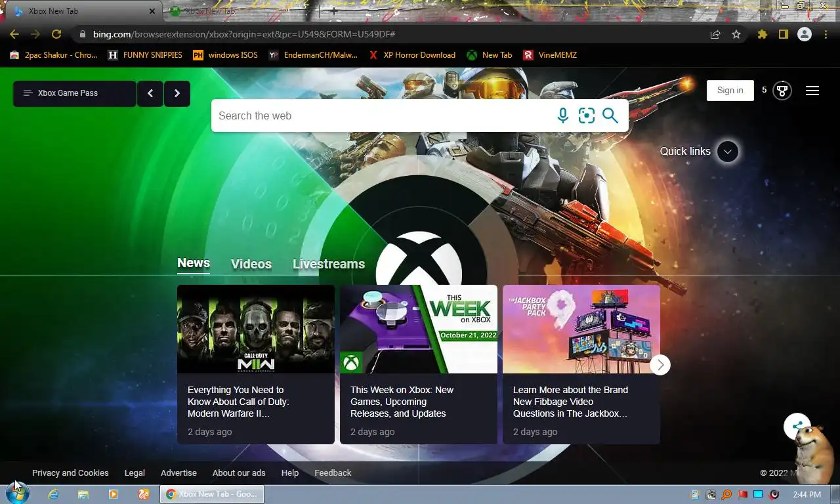Click the Xbox New Tab Chrome taskbar button

pos(212,494)
